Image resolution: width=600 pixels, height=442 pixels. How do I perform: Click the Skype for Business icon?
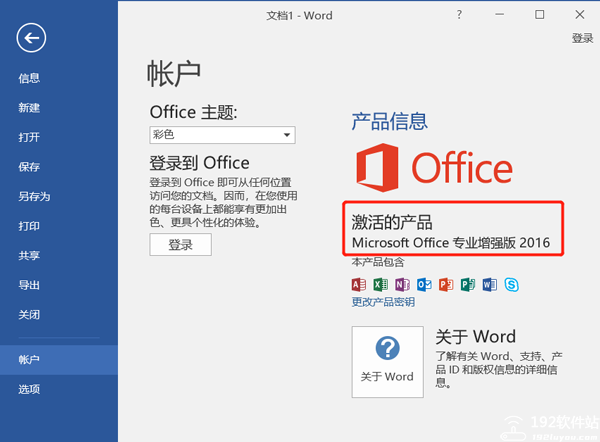[x=512, y=285]
